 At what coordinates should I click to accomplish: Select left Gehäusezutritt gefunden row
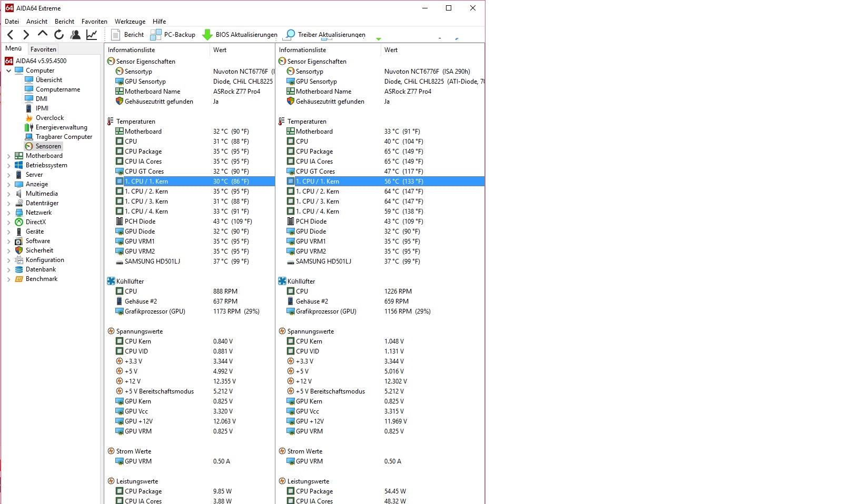pyautogui.click(x=190, y=102)
